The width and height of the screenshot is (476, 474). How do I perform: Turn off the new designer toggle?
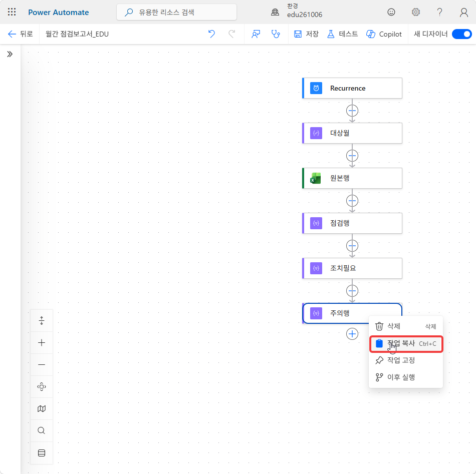pyautogui.click(x=462, y=34)
